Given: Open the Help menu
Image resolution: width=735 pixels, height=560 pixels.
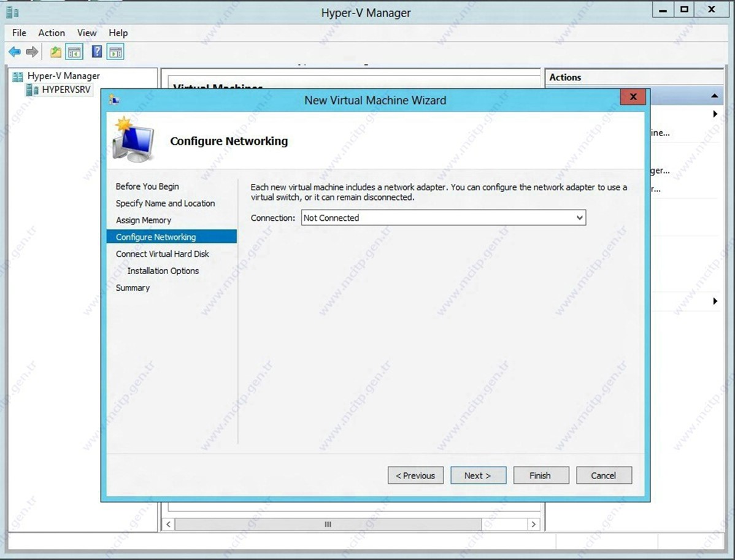Looking at the screenshot, I should point(118,33).
